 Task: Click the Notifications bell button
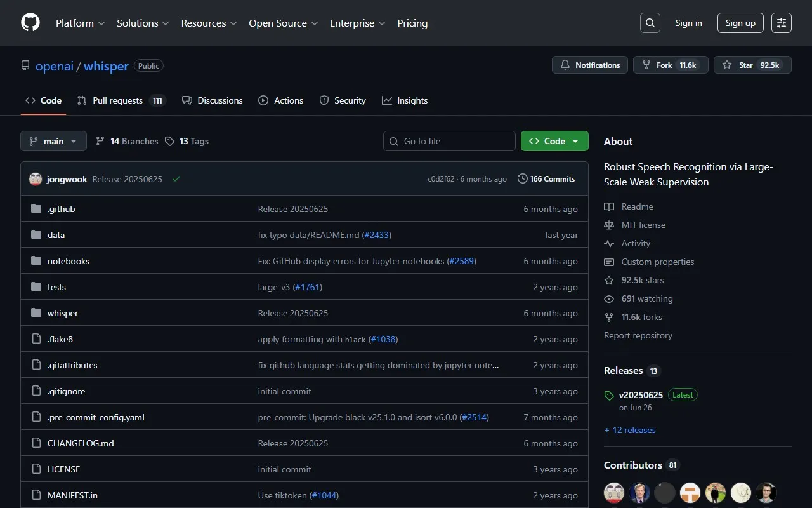(590, 65)
